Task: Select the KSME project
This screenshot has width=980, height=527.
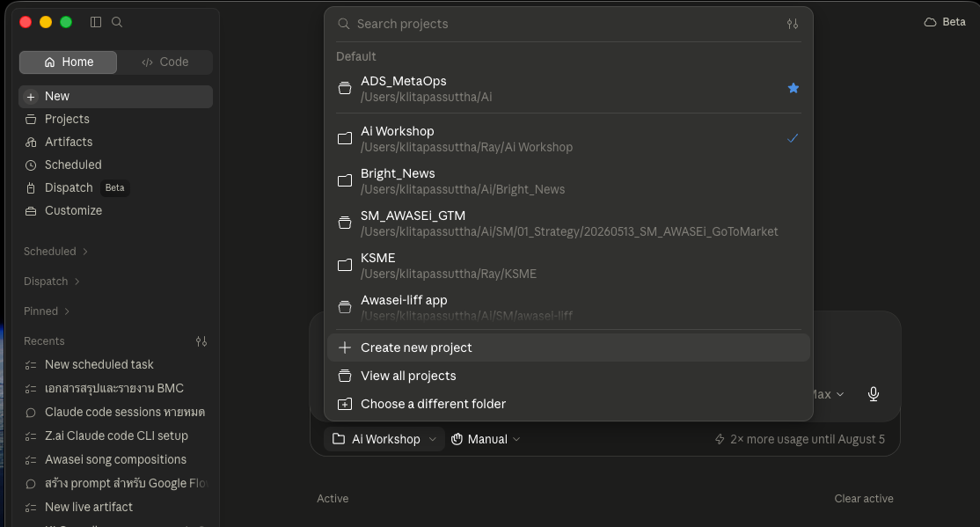Action: tap(568, 265)
